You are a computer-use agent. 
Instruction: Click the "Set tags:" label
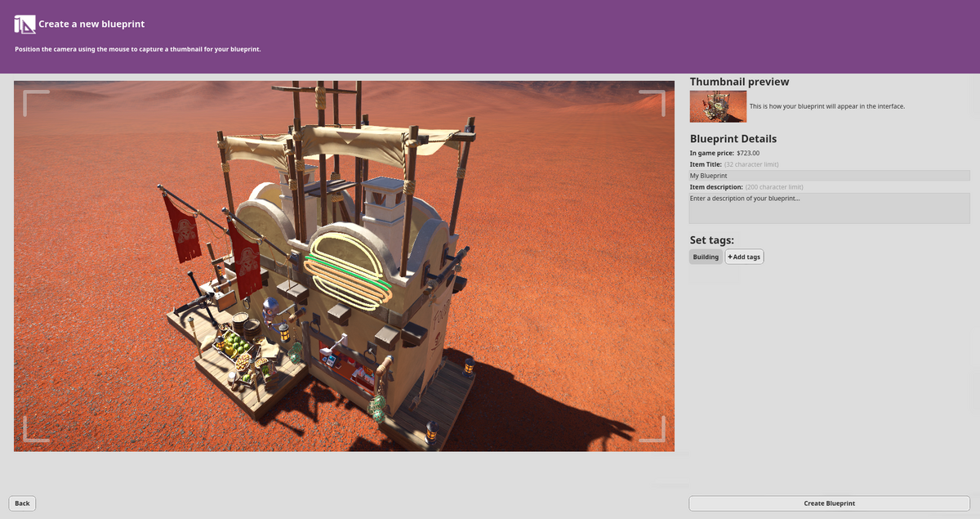click(x=711, y=240)
